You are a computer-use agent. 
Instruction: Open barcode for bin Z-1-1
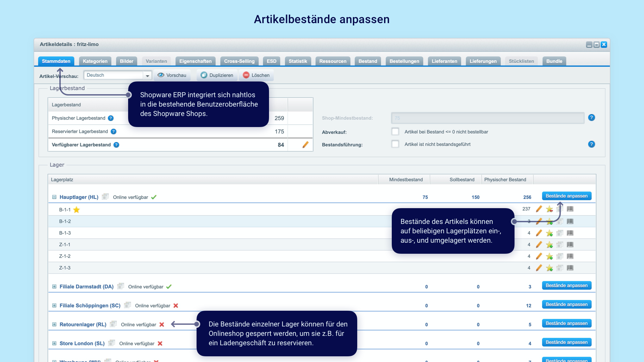coord(570,245)
